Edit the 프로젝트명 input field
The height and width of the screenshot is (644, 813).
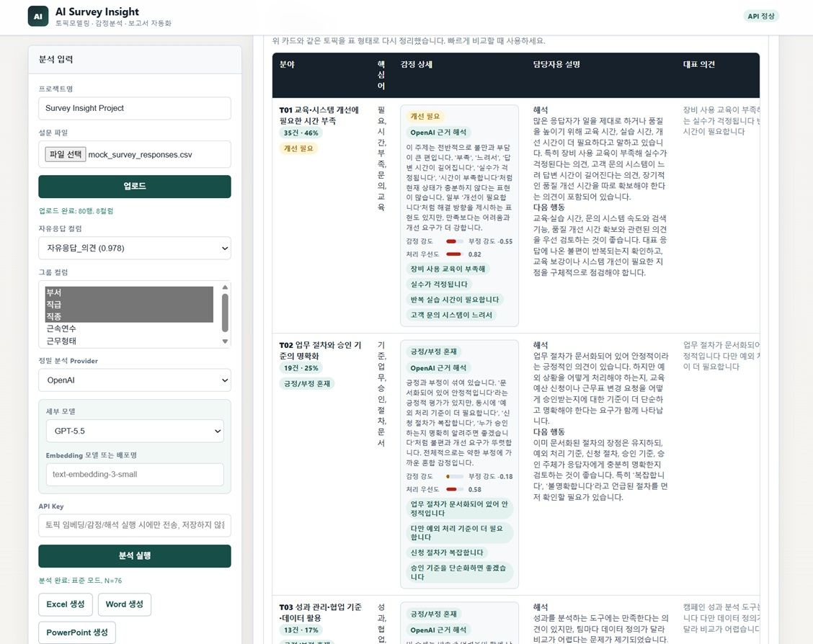click(134, 108)
